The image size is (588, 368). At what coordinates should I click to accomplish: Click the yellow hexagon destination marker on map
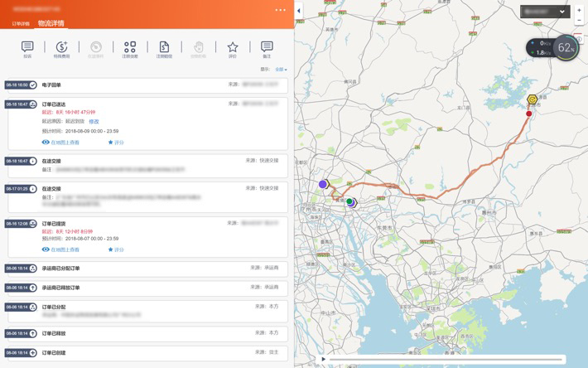point(533,99)
